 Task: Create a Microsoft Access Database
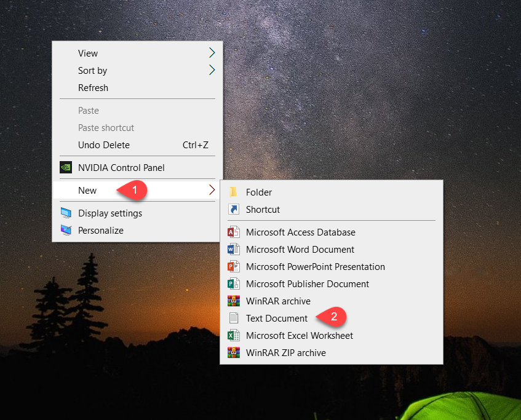pos(332,232)
